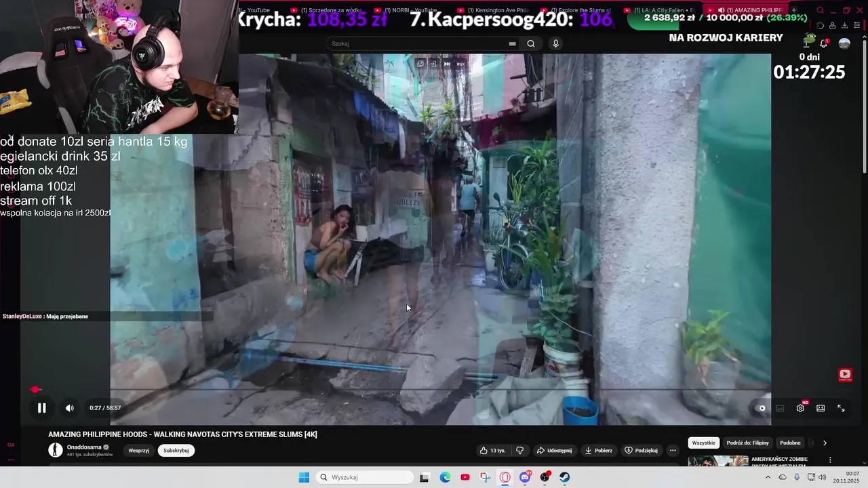Image resolution: width=868 pixels, height=488 pixels.
Task: Open the volume icon in the system tray
Action: 822,477
